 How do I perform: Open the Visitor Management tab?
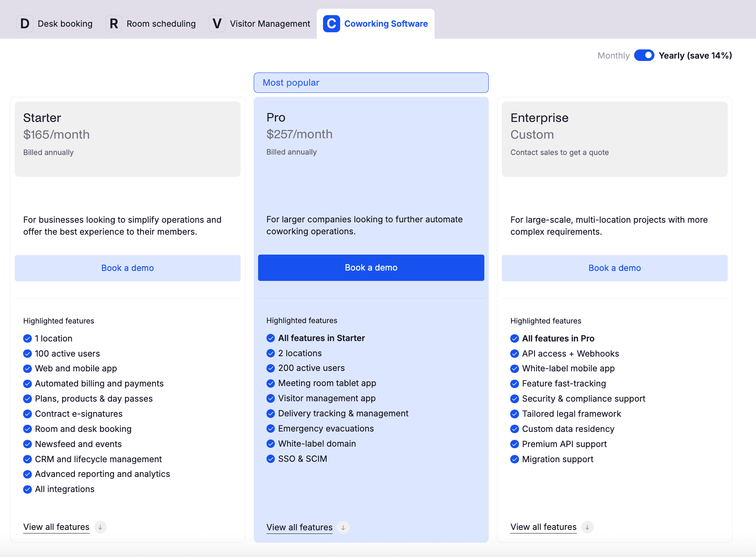[x=270, y=24]
